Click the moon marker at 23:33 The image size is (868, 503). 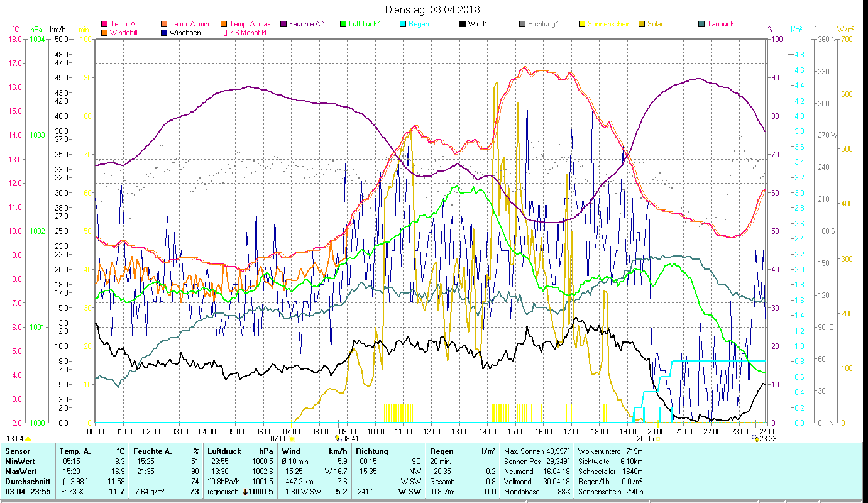[757, 439]
